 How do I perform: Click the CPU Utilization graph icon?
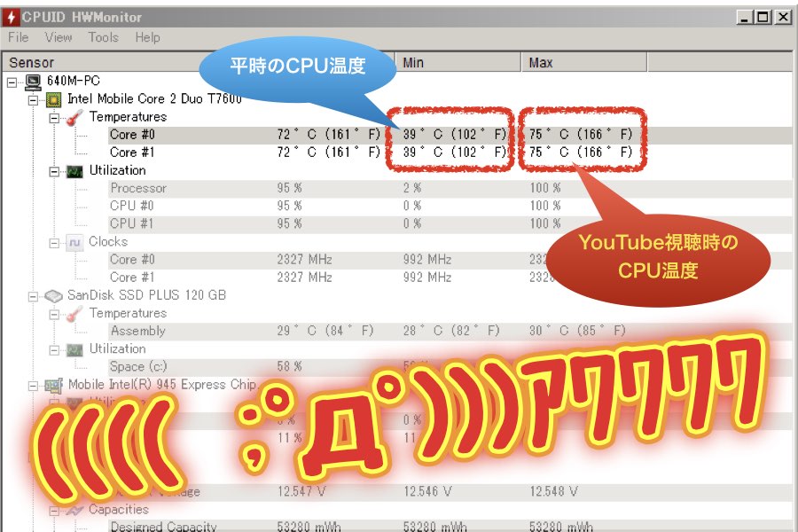click(74, 171)
